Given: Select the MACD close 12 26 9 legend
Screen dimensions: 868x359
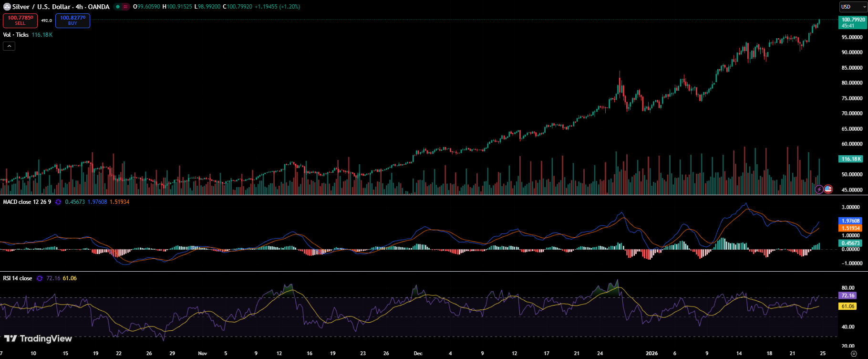Looking at the screenshot, I should tap(27, 202).
